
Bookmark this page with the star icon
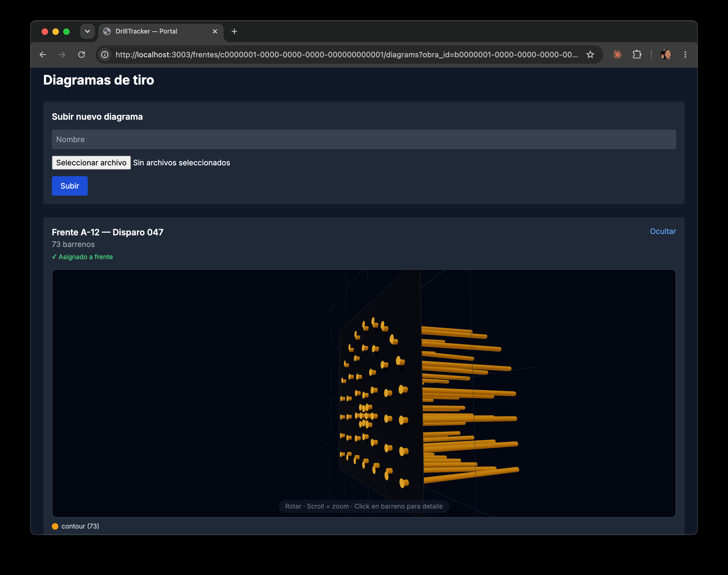(590, 55)
